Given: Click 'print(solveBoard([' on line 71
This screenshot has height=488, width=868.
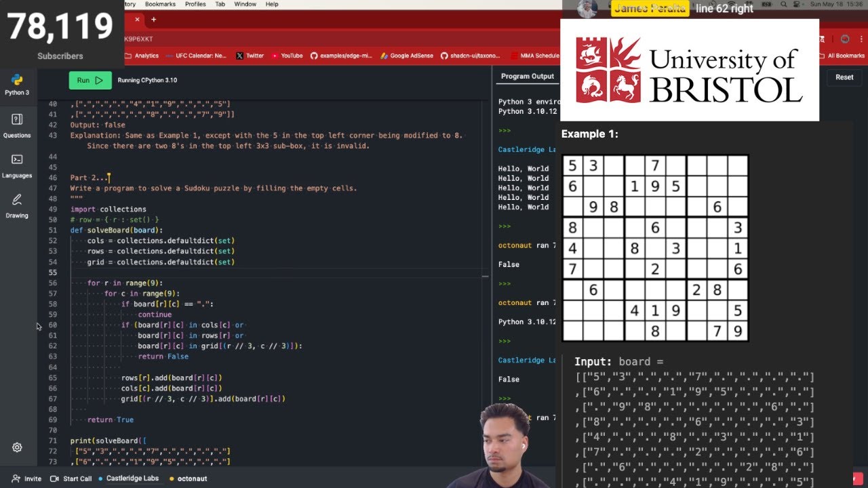Looking at the screenshot, I should pos(108,441).
